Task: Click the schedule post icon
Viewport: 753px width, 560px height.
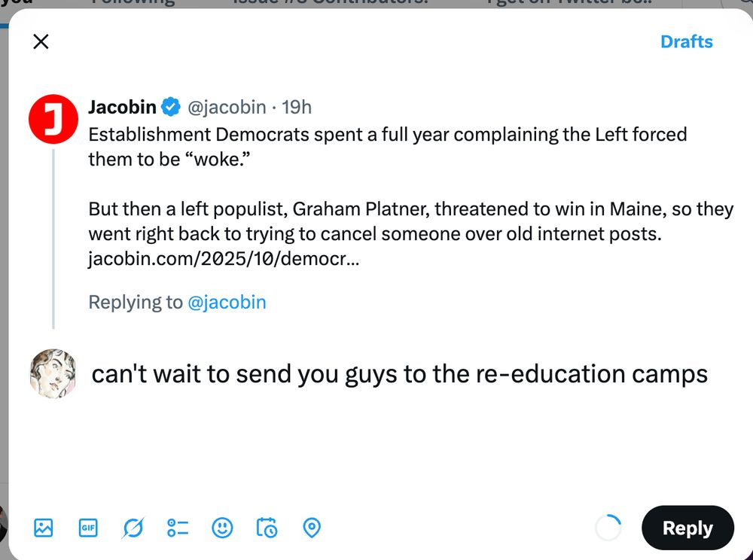Action: [266, 528]
